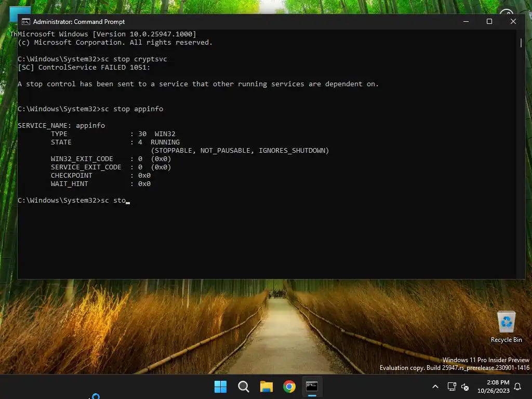The height and width of the screenshot is (399, 532).
Task: Open the Recycle Bin desktop icon
Action: pos(506,327)
